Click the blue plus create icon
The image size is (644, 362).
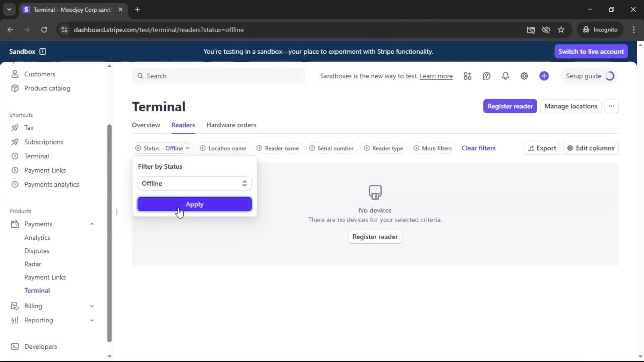tap(544, 76)
